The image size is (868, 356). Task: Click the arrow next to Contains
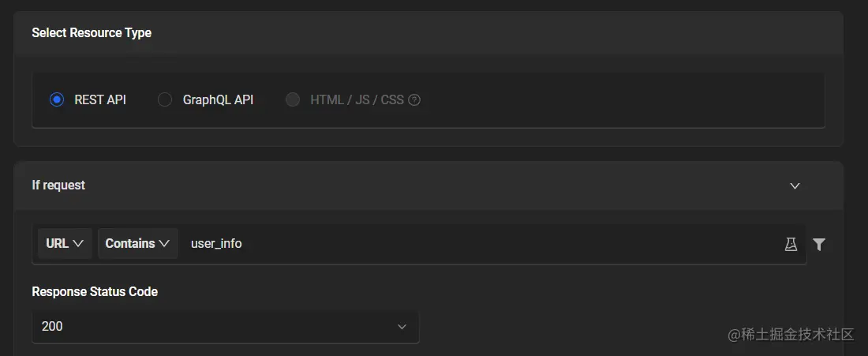(164, 244)
